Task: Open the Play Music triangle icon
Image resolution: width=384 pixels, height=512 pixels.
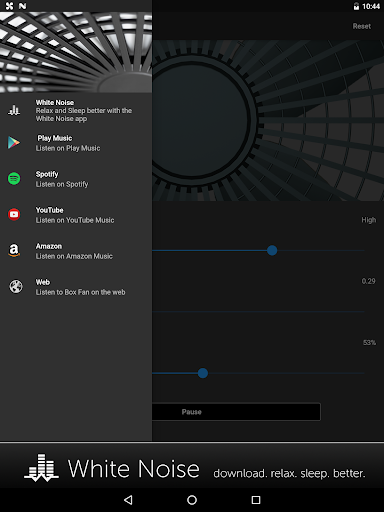Action: pyautogui.click(x=14, y=143)
